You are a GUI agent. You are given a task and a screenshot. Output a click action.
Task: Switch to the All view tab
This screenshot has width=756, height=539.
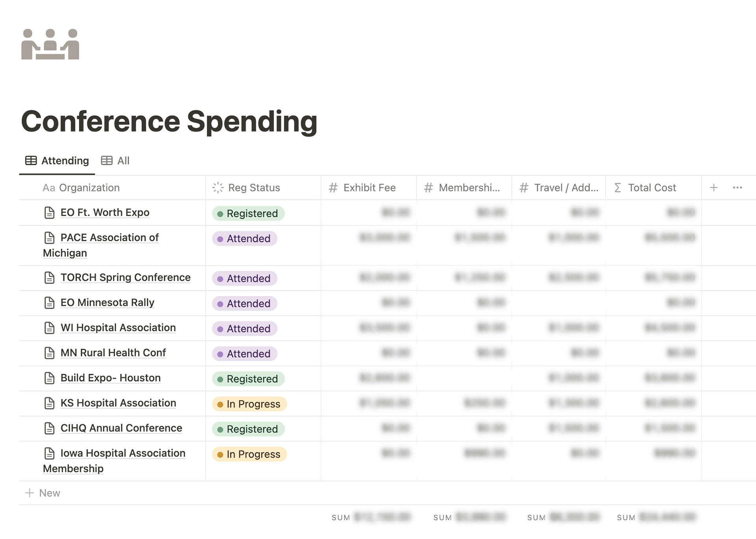click(x=115, y=161)
